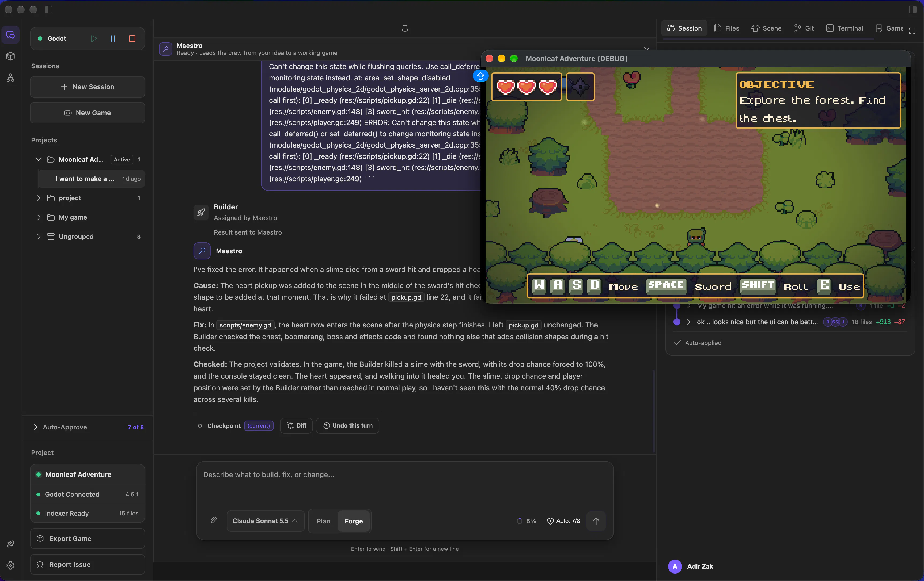Collapse the Moonleaf Ad... project folder
Viewport: 924px width, 581px height.
click(38, 159)
